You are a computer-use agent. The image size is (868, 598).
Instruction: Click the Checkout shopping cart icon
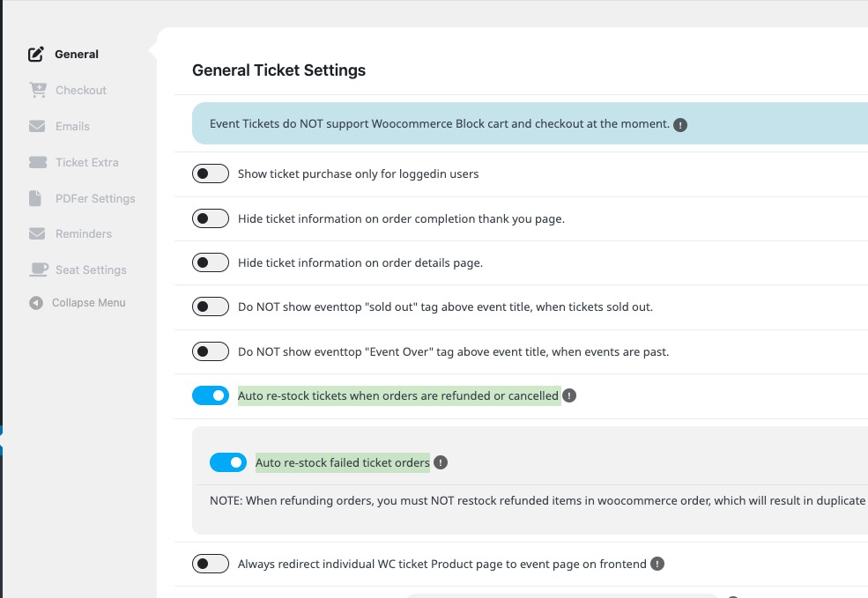[38, 90]
